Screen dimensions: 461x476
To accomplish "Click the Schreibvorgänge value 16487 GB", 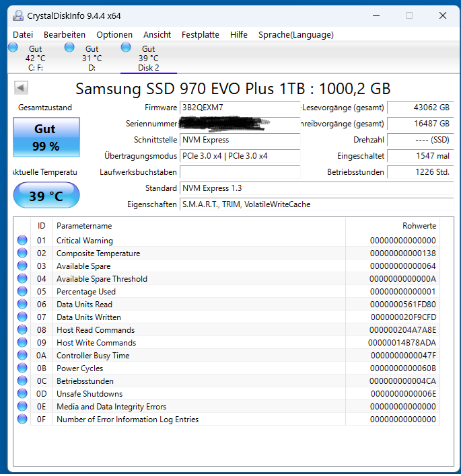I will coord(420,124).
